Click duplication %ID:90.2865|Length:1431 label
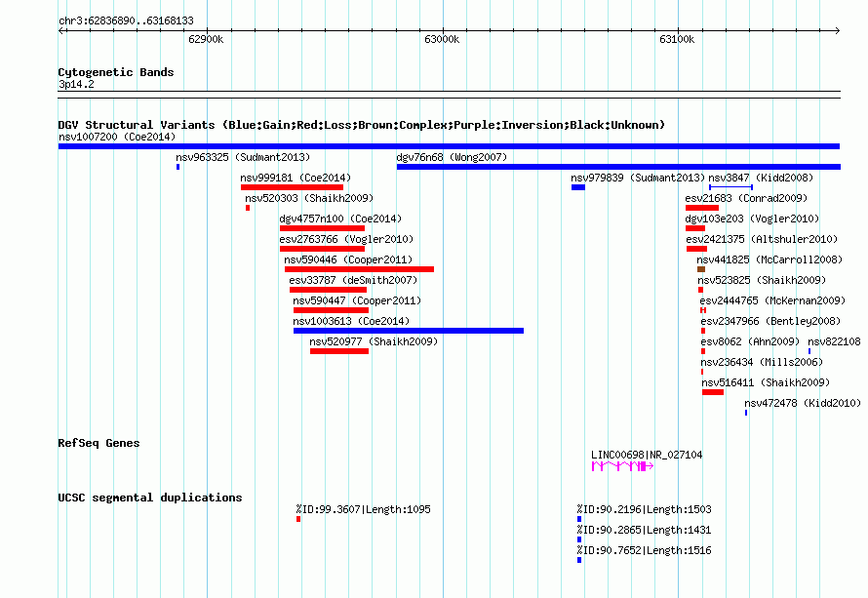 pos(645,530)
